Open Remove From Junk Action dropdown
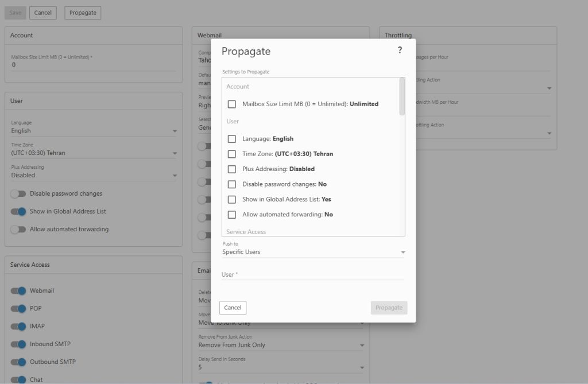 point(281,345)
